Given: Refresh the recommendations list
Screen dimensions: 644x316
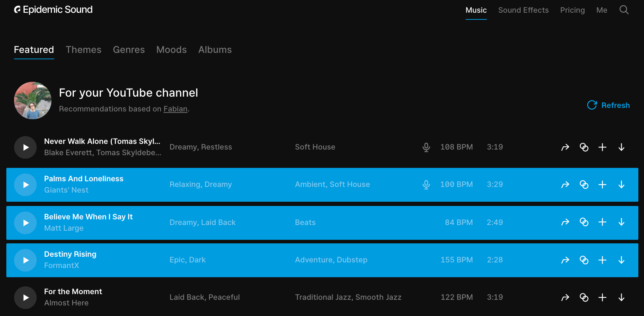Looking at the screenshot, I should [x=608, y=105].
